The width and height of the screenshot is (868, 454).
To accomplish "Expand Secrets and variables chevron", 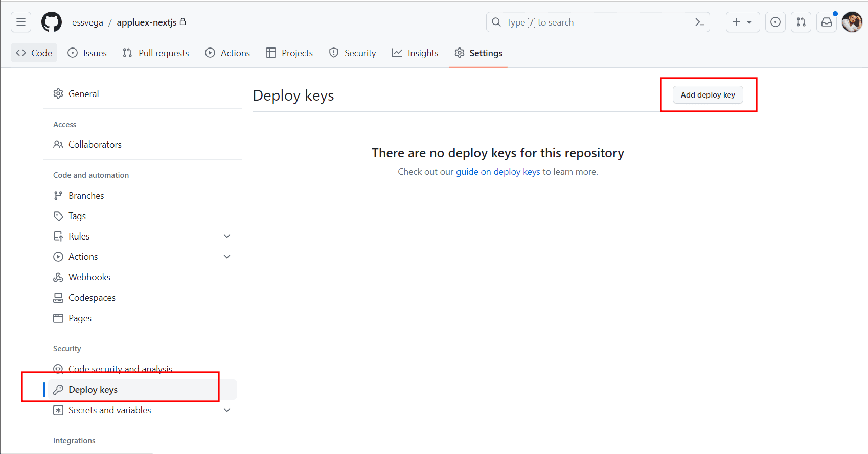I will (x=227, y=410).
